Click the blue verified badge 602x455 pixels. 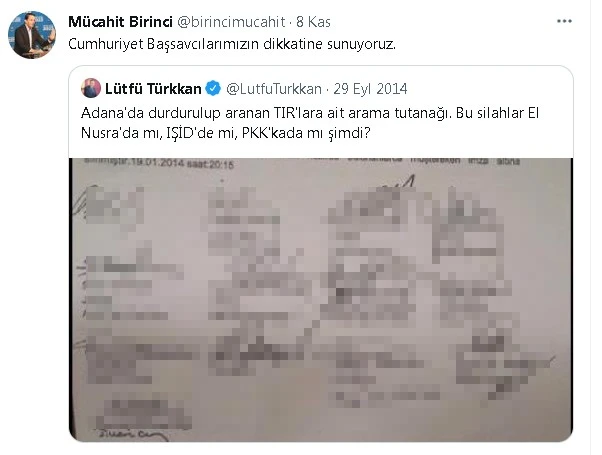coord(213,89)
